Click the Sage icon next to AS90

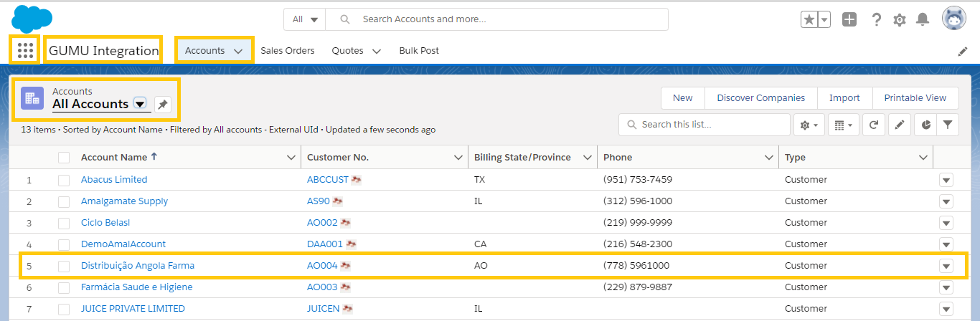337,201
